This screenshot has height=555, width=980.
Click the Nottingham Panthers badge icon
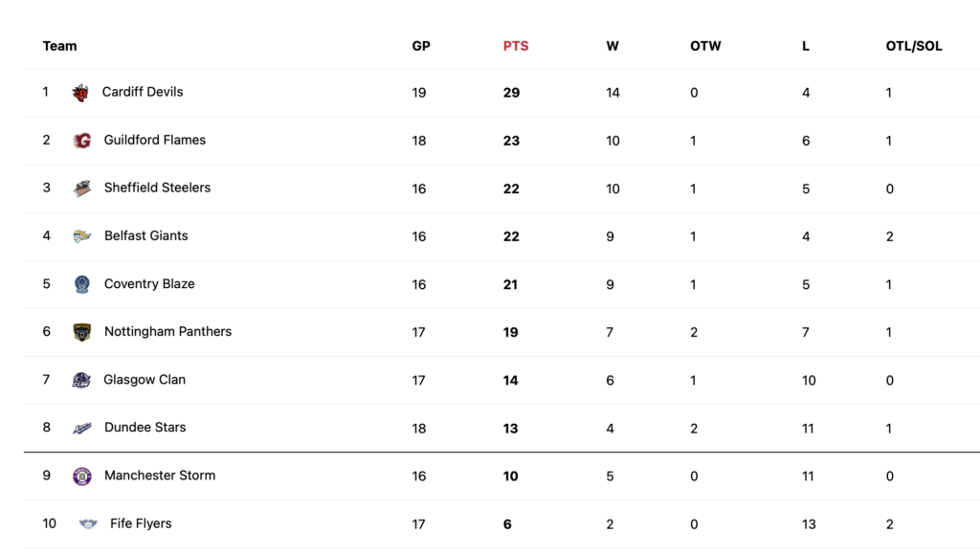(x=82, y=332)
